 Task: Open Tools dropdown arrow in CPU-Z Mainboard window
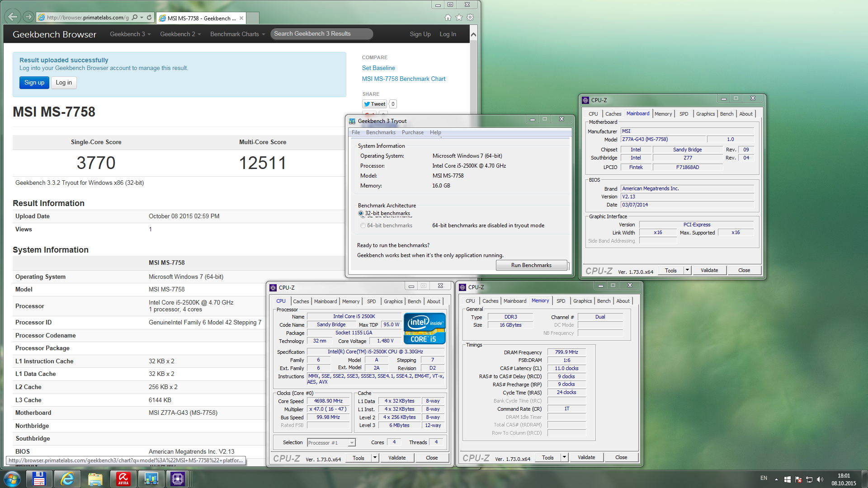coord(687,270)
